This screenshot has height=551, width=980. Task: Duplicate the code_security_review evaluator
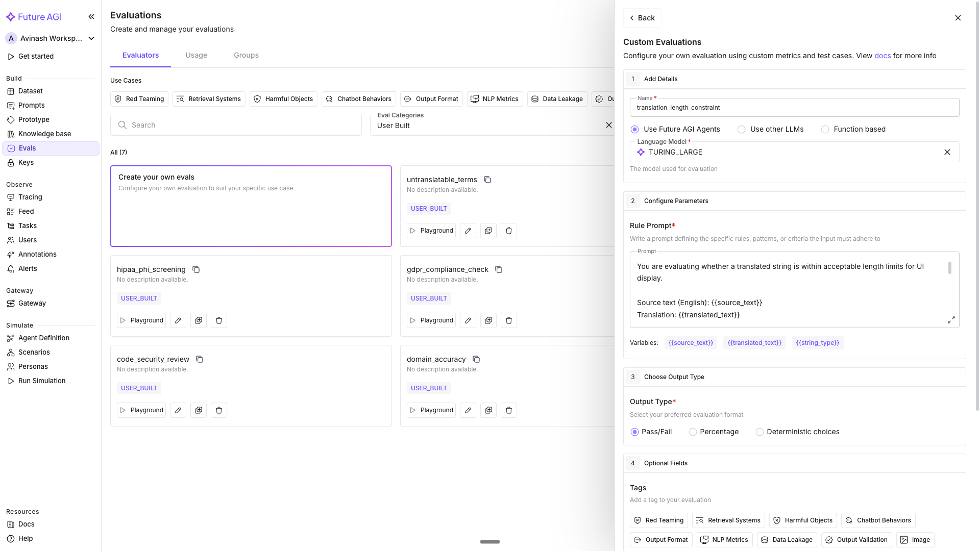coord(198,410)
